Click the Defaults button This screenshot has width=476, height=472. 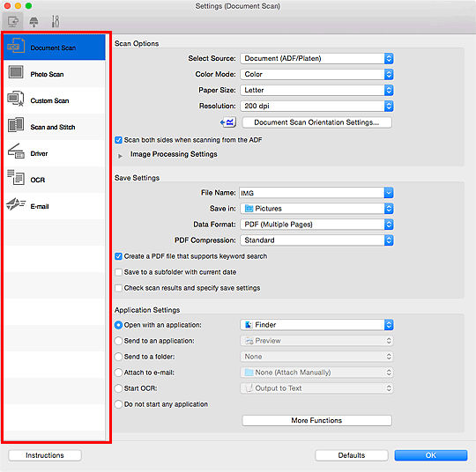pyautogui.click(x=352, y=455)
